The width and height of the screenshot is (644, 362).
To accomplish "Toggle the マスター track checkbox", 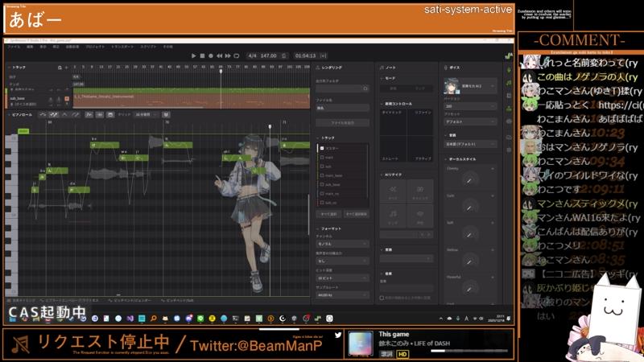I will pyautogui.click(x=323, y=148).
